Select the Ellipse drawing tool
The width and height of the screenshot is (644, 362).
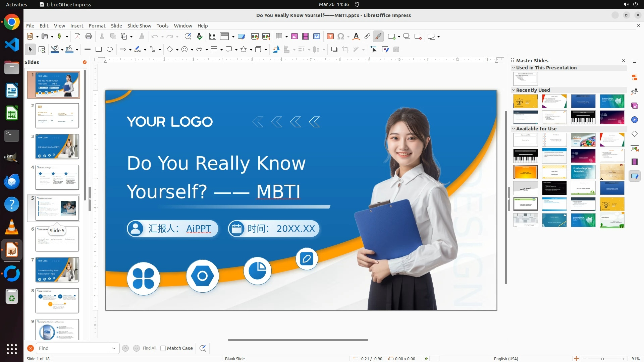(x=110, y=50)
